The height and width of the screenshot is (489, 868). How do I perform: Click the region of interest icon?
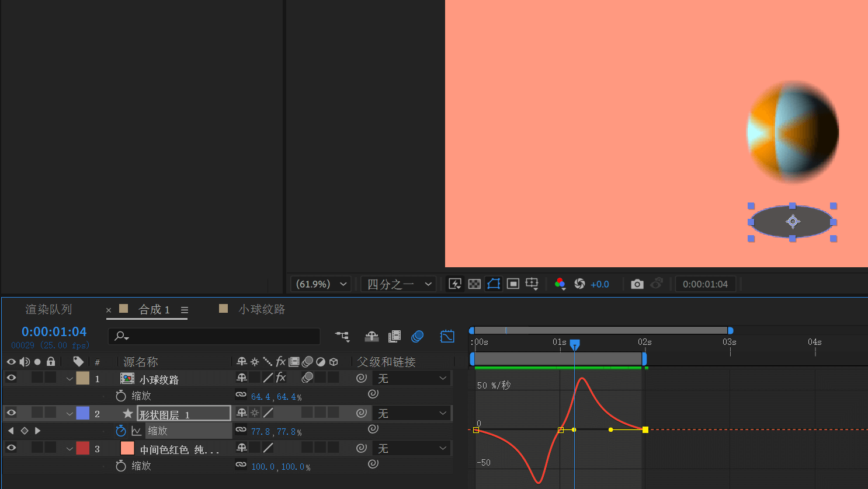click(513, 284)
